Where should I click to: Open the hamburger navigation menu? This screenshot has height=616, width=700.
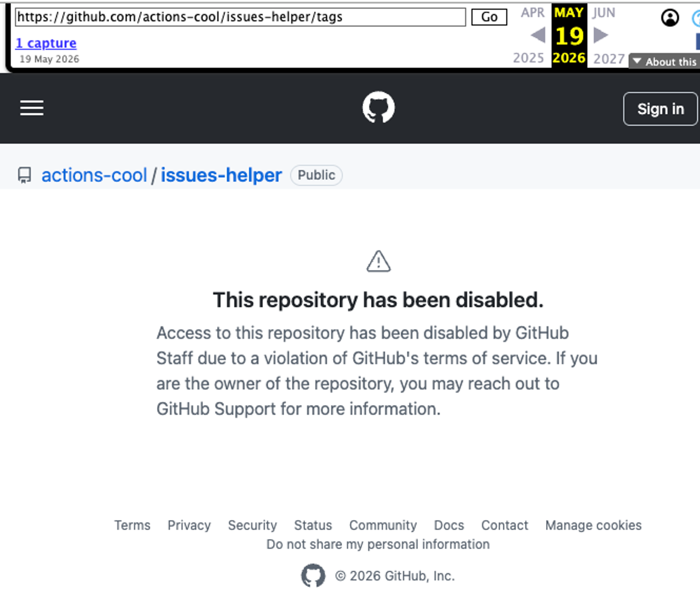pos(31,108)
